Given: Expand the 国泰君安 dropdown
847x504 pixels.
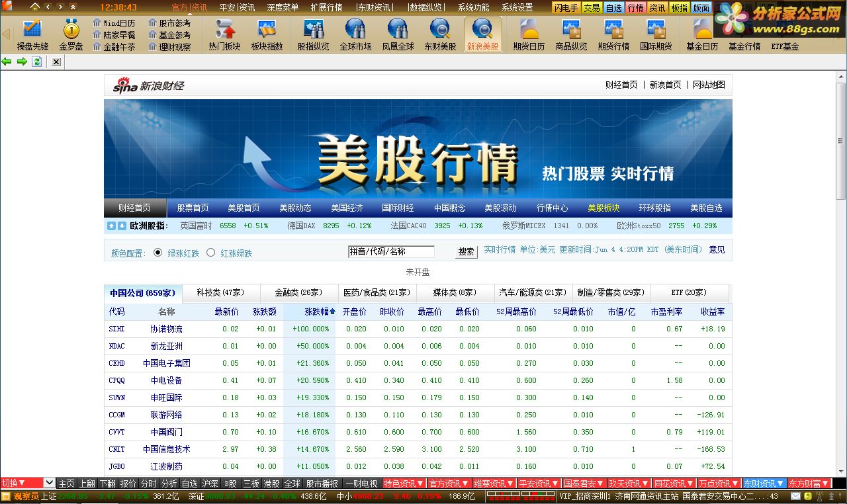Looking at the screenshot, I should 584,483.
